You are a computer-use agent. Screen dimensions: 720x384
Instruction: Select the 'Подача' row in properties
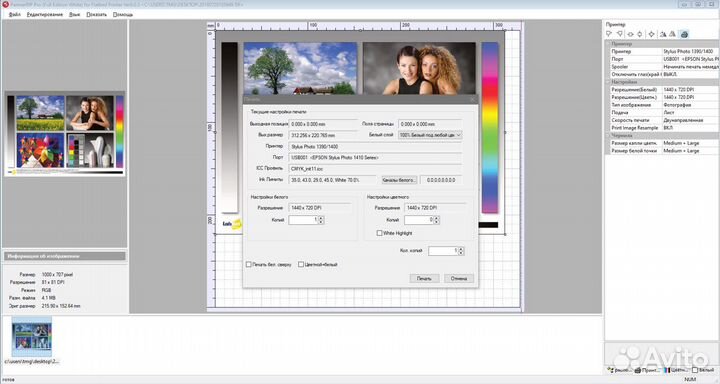coord(664,113)
